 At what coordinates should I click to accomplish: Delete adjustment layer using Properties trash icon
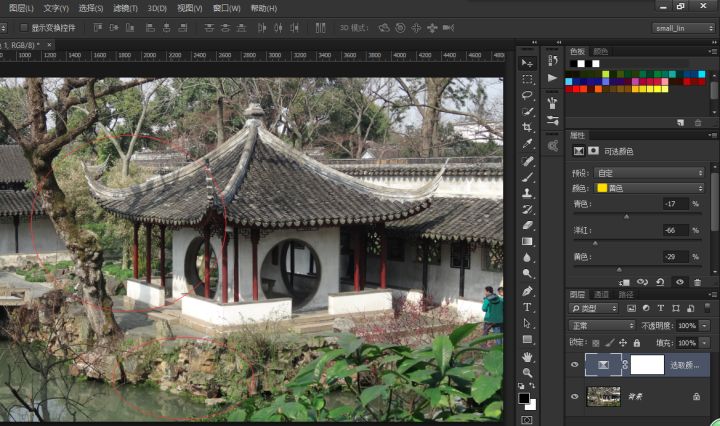[698, 282]
